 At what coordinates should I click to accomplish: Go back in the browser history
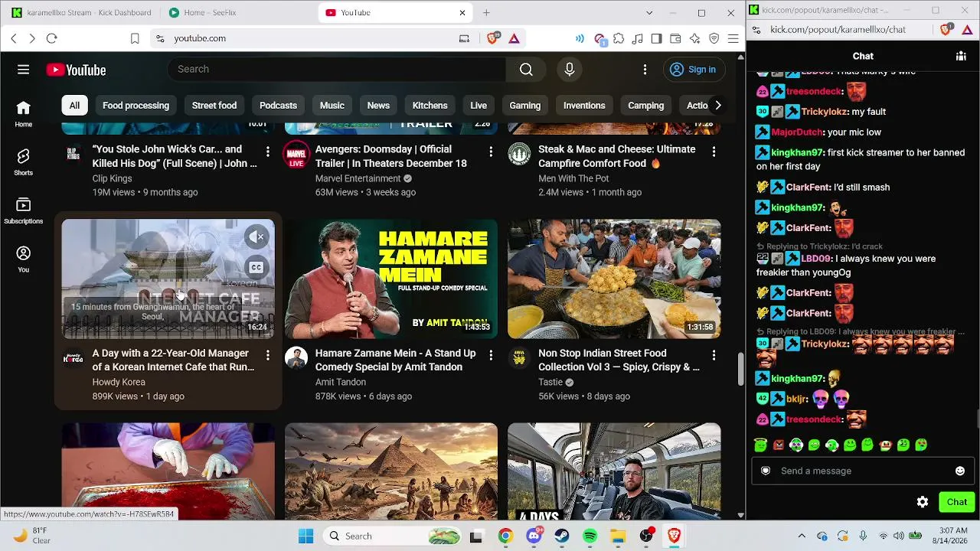[x=14, y=38]
